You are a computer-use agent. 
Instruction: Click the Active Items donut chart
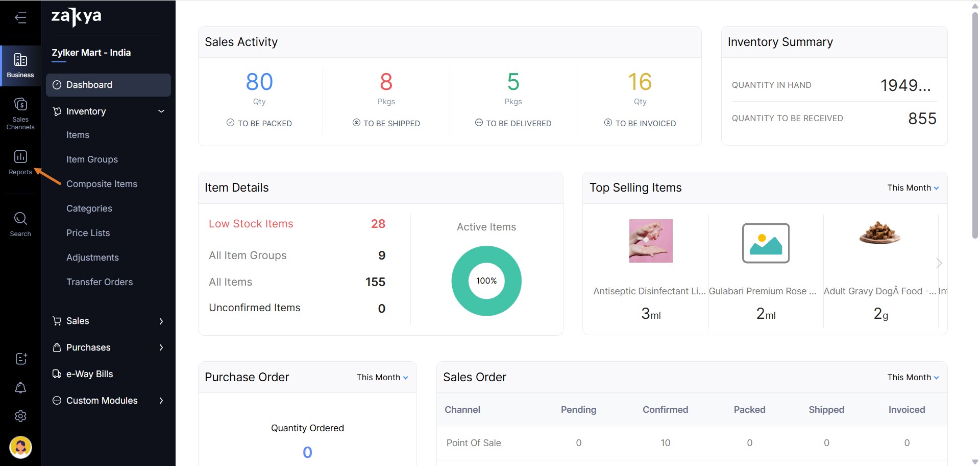click(x=486, y=281)
